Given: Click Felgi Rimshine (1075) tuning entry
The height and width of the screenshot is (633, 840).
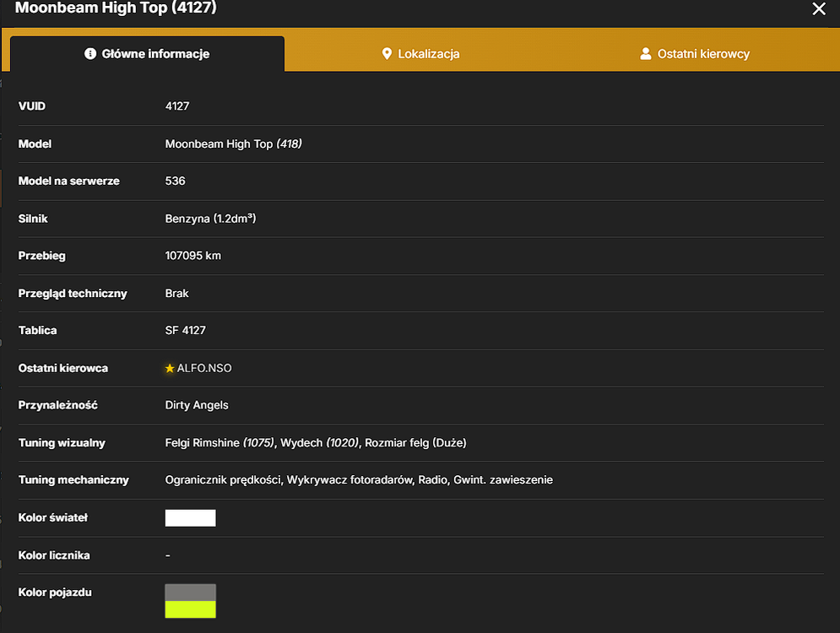Looking at the screenshot, I should pos(219,443).
